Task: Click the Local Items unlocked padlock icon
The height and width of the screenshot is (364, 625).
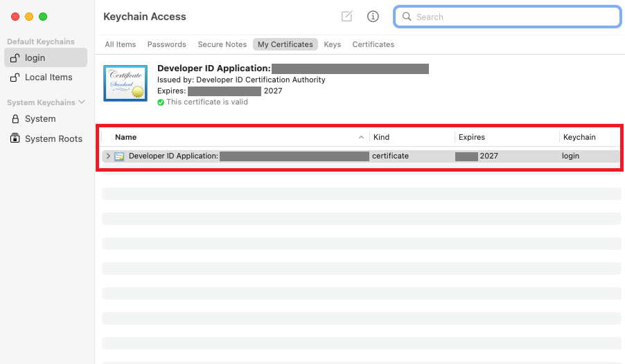Action: [x=15, y=78]
